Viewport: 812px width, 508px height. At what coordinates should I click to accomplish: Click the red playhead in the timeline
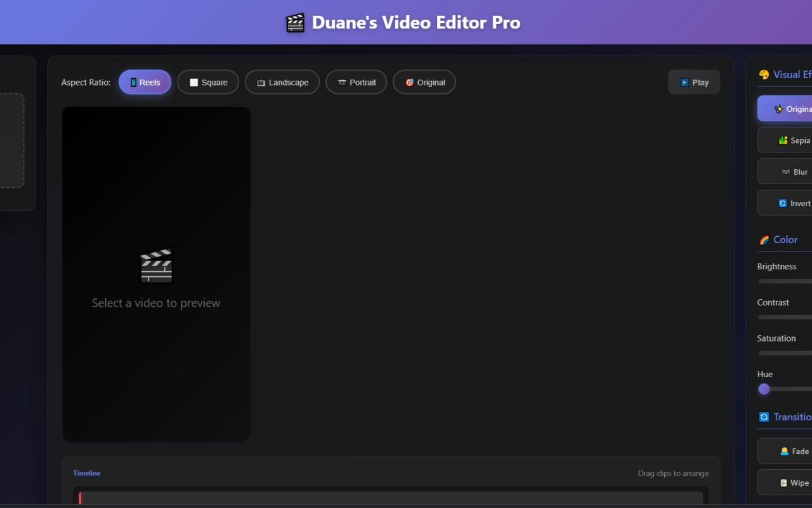point(80,499)
